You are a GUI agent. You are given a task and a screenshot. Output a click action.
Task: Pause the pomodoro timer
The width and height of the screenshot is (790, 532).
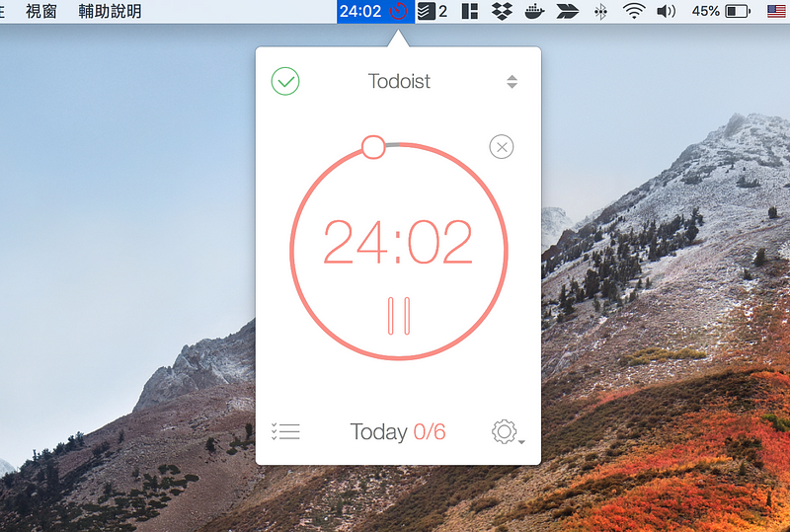pos(399,315)
